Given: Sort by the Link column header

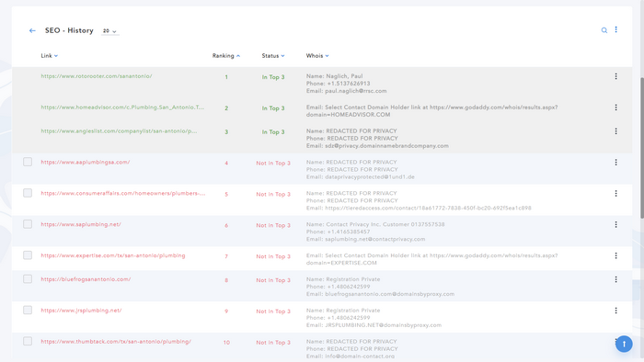Looking at the screenshot, I should [50, 56].
